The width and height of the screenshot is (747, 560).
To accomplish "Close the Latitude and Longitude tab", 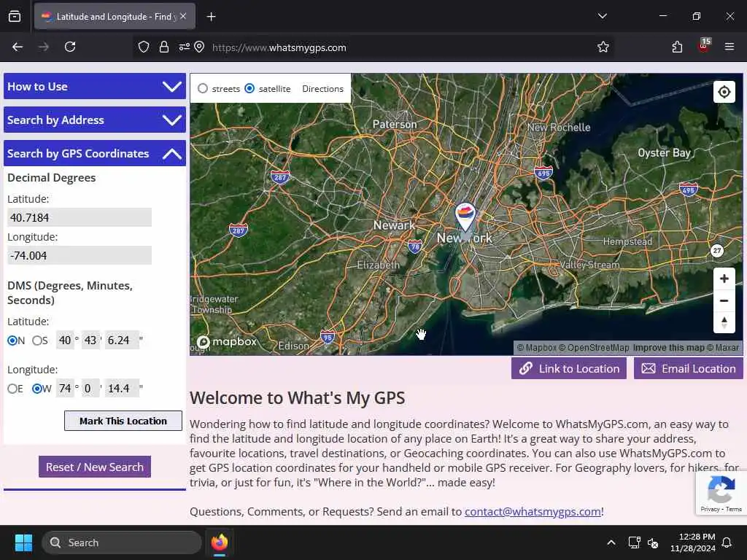I will click(183, 16).
